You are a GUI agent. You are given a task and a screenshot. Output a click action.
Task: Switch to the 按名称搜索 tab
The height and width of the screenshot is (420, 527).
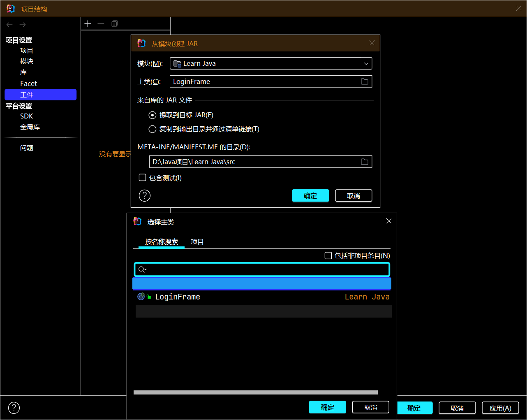(162, 241)
